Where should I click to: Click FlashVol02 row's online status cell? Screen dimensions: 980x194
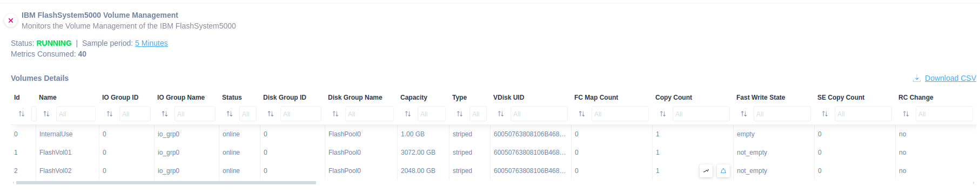tap(239, 171)
